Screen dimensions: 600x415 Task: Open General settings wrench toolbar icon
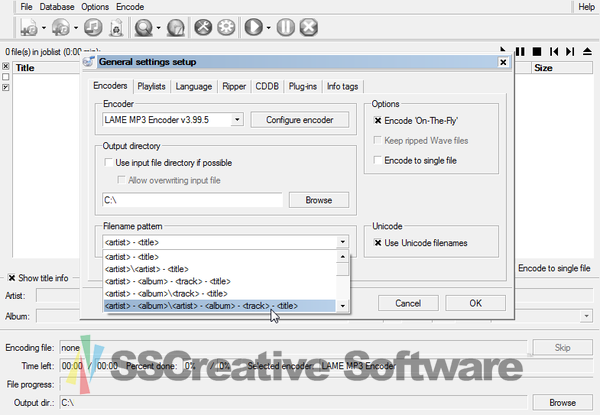(x=203, y=28)
